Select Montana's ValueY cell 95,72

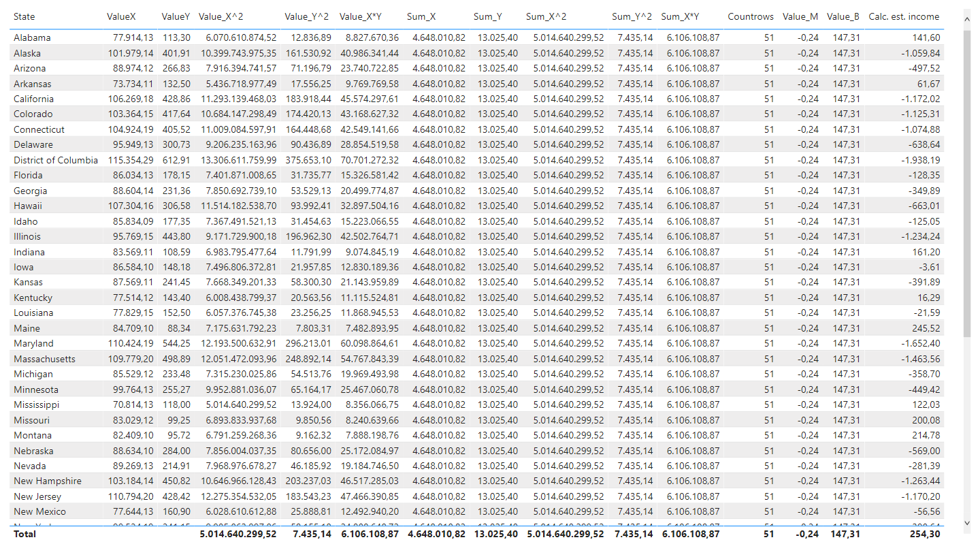click(x=180, y=435)
